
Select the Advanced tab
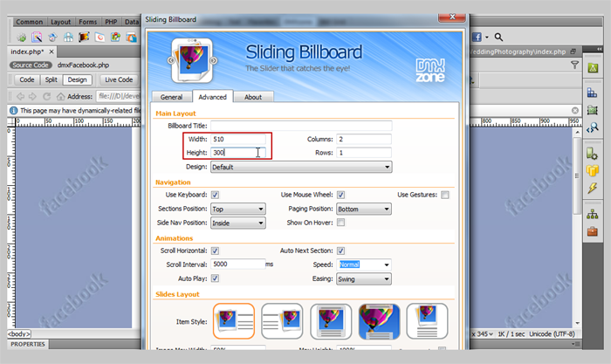tap(212, 97)
